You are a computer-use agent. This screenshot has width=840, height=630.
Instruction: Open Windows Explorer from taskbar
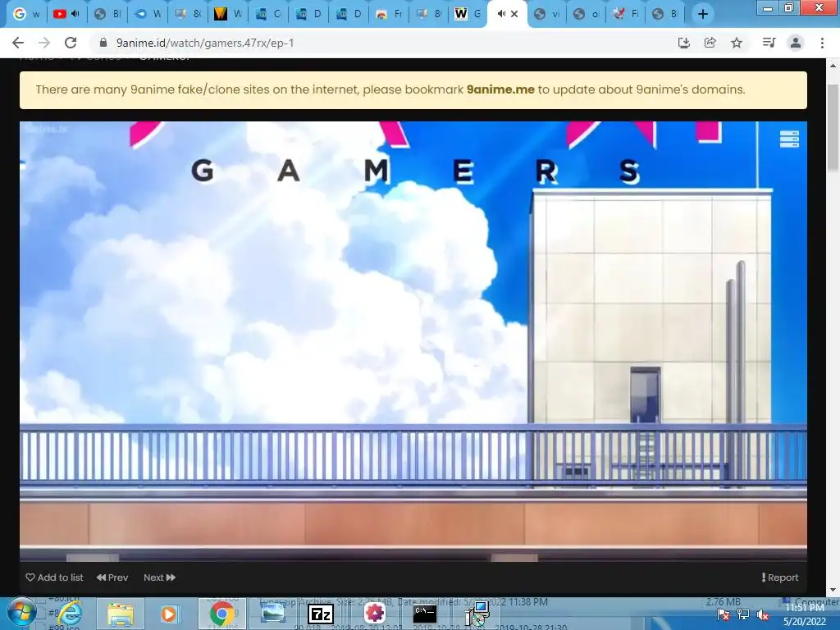pos(121,614)
